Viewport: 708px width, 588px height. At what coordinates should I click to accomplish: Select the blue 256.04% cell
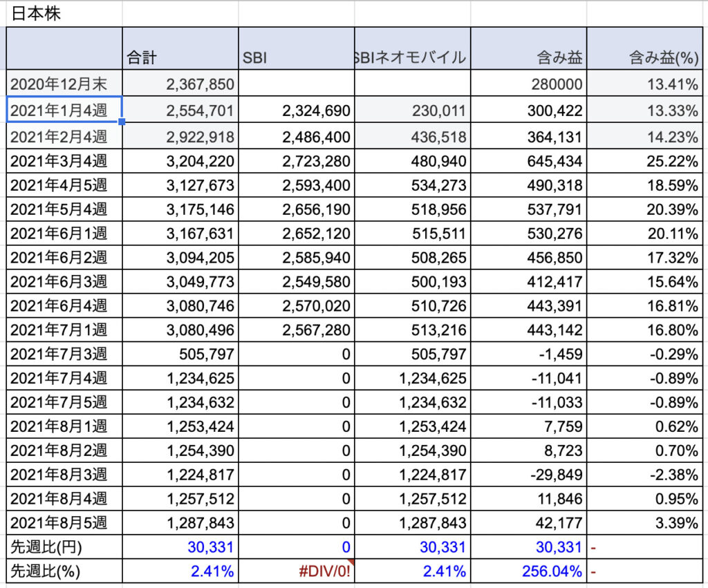(528, 571)
